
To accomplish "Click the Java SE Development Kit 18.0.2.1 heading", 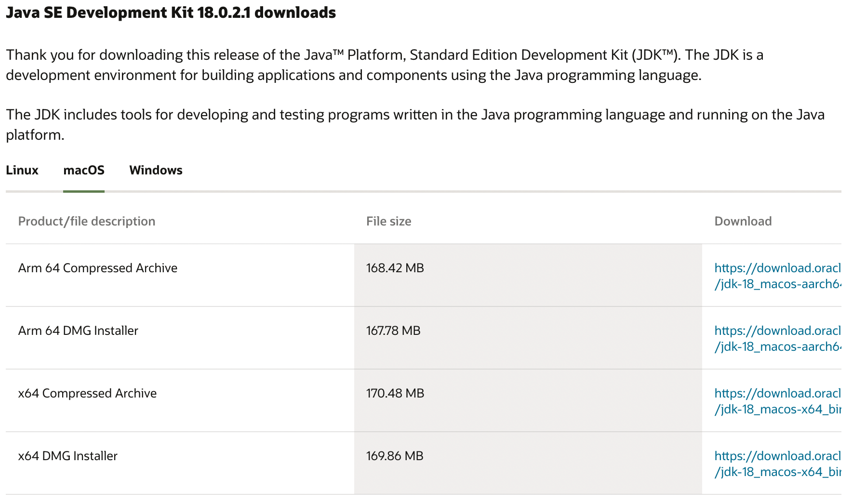I will (171, 13).
